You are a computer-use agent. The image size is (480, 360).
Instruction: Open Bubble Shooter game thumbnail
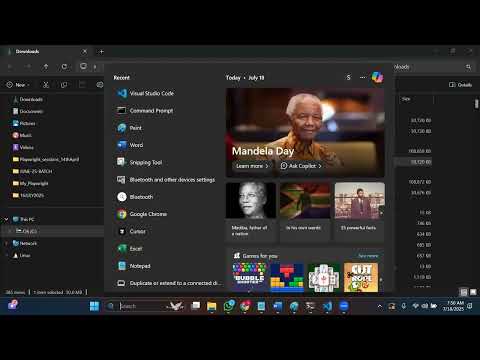coord(249,277)
